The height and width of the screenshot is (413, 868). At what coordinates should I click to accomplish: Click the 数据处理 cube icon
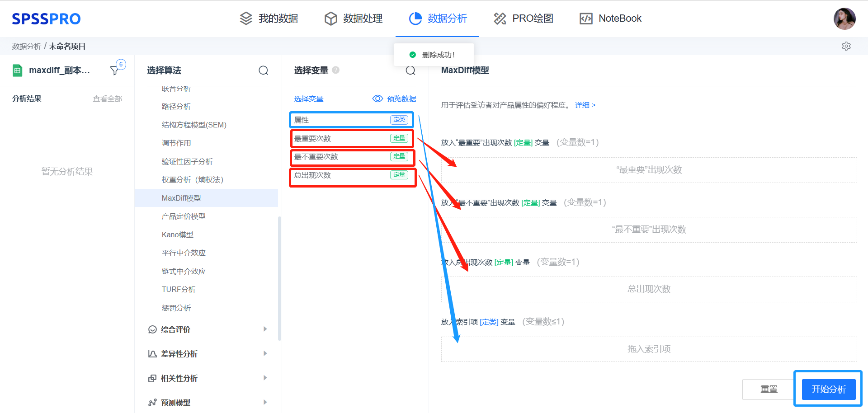tap(331, 18)
